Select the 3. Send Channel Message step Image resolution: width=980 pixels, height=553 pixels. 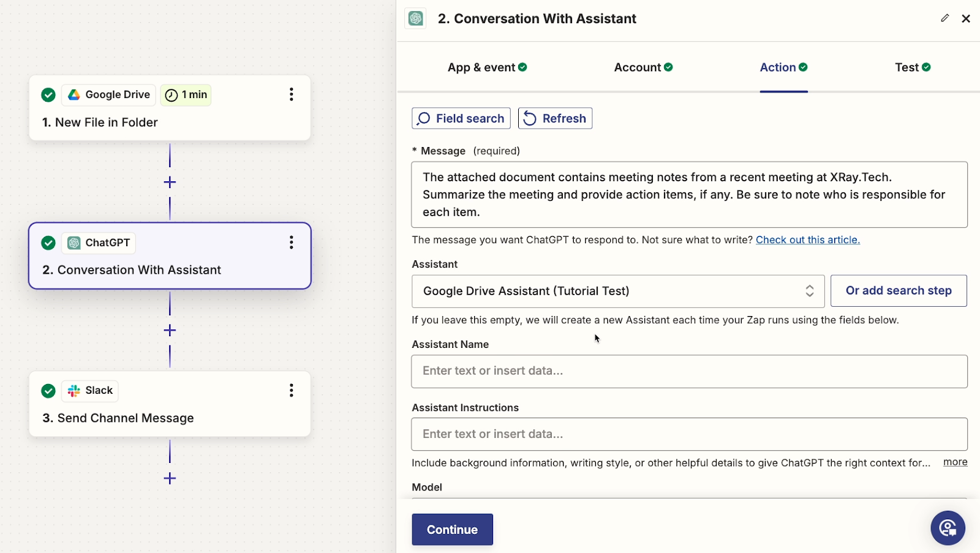click(170, 404)
